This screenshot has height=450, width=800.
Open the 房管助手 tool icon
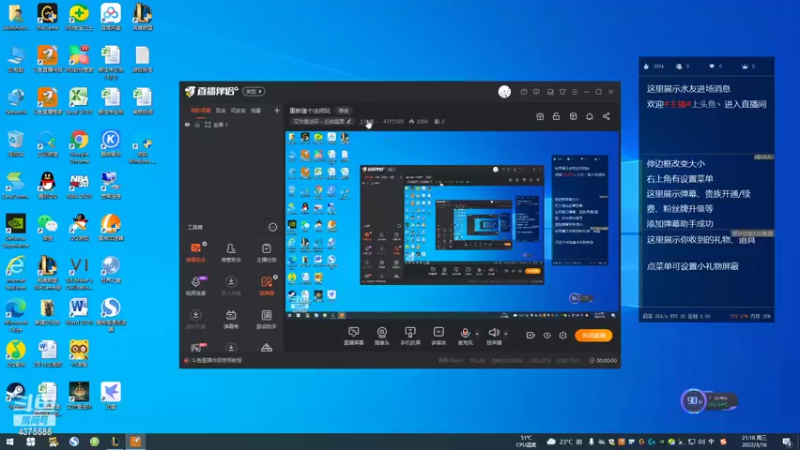(x=231, y=252)
